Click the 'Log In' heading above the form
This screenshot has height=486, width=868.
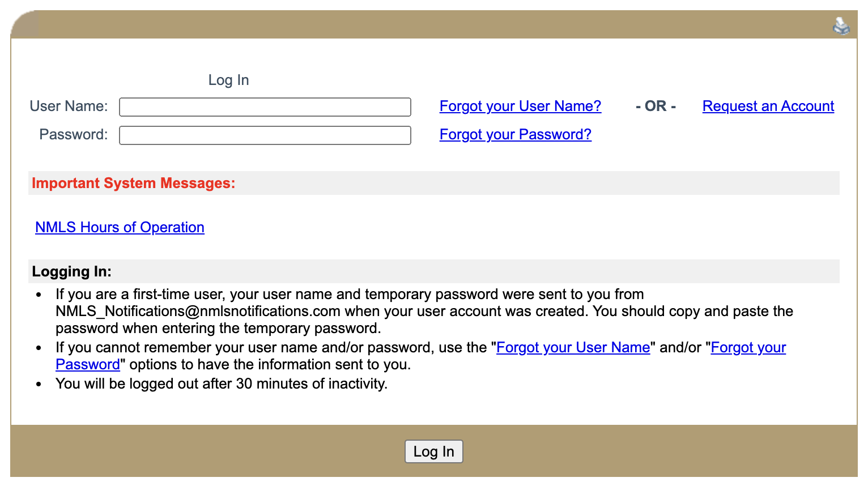(228, 80)
